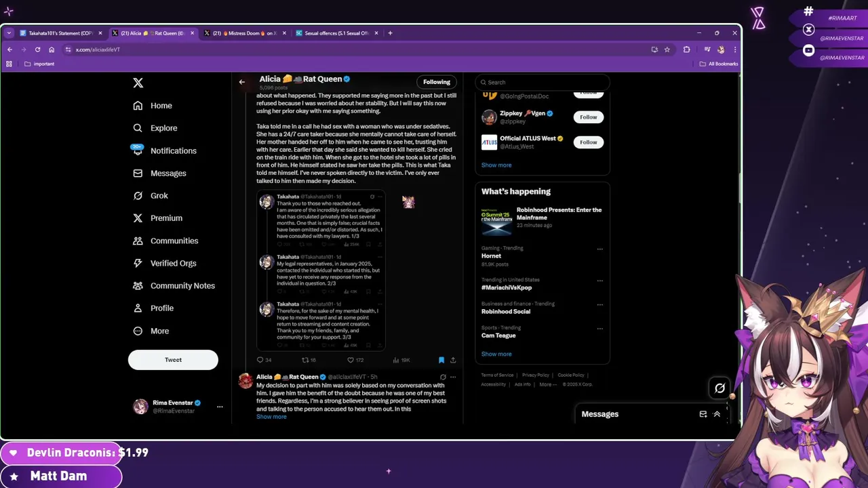868x488 pixels.
Task: Open the #MariachiVsKpop trend
Action: [x=507, y=287]
